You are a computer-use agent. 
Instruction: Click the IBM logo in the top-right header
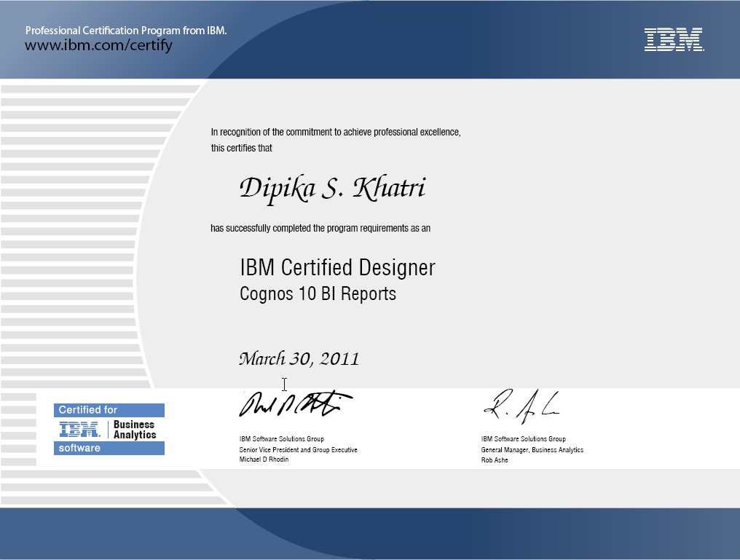tap(674, 39)
